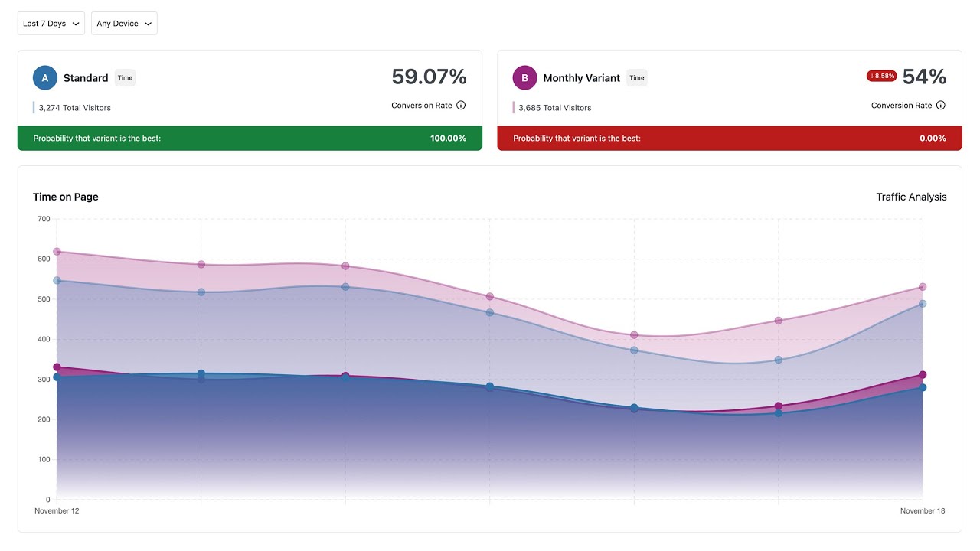Switch to the Traffic Analysis view
Image resolution: width=980 pixels, height=551 pixels.
[x=912, y=197]
